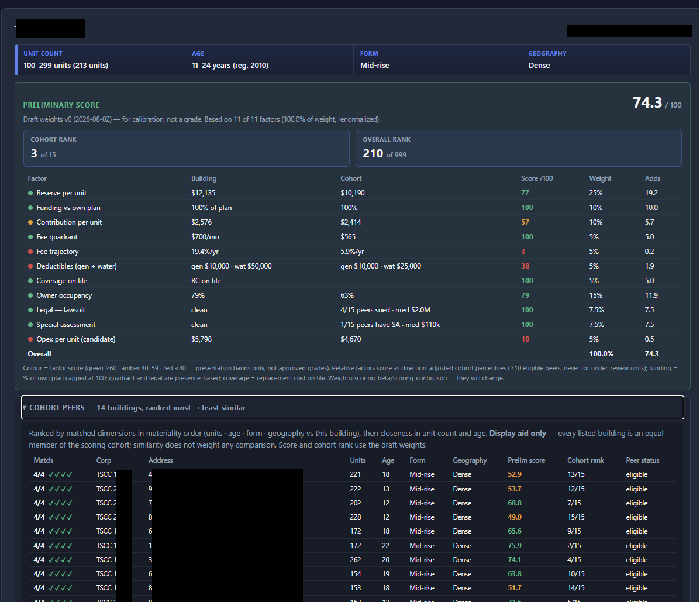
Task: Click the $12,135 building reserve value
Action: 203,193
